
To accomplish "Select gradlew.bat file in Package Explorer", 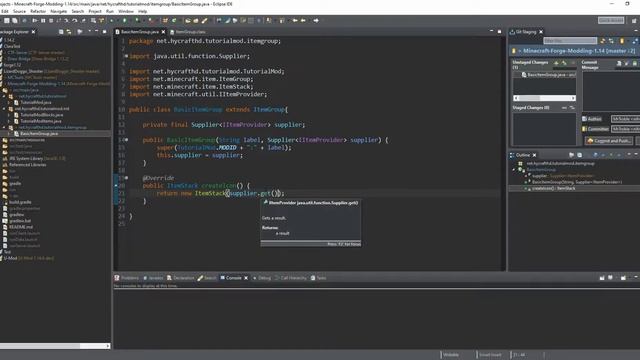I will 20,221.
